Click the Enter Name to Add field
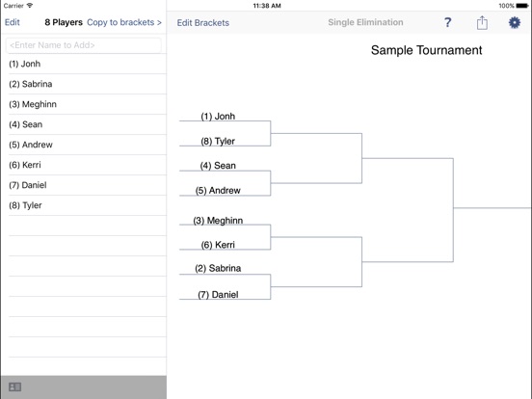 (x=84, y=45)
